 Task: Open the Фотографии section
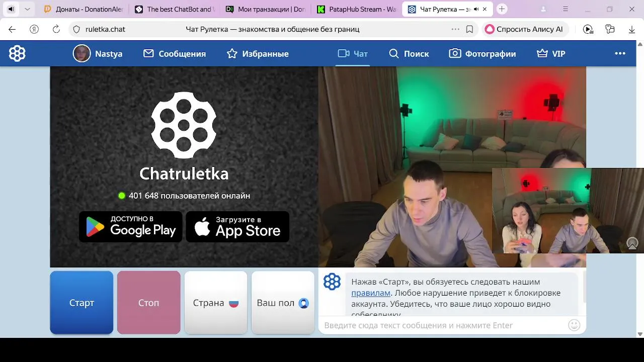pos(482,54)
